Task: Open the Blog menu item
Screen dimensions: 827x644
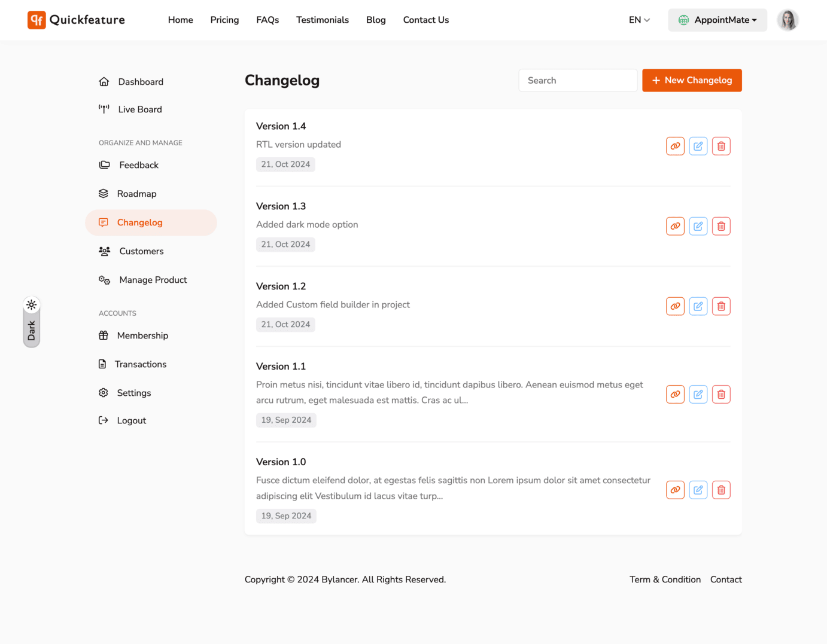Action: tap(376, 20)
